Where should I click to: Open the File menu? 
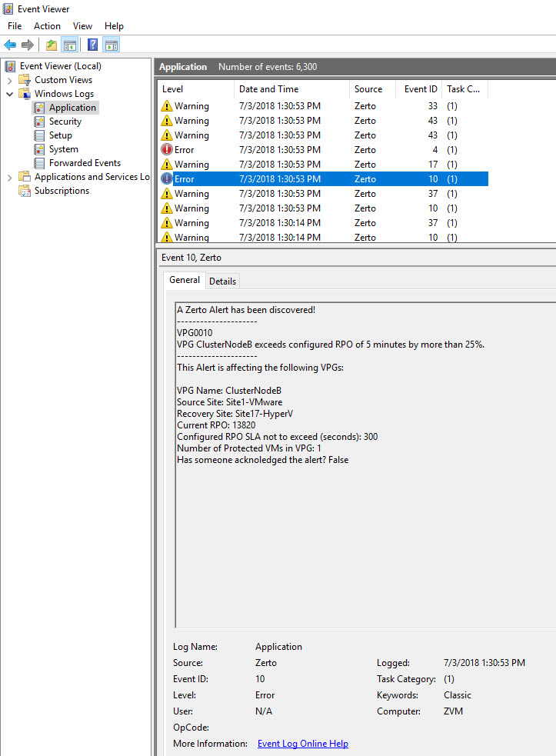click(15, 26)
